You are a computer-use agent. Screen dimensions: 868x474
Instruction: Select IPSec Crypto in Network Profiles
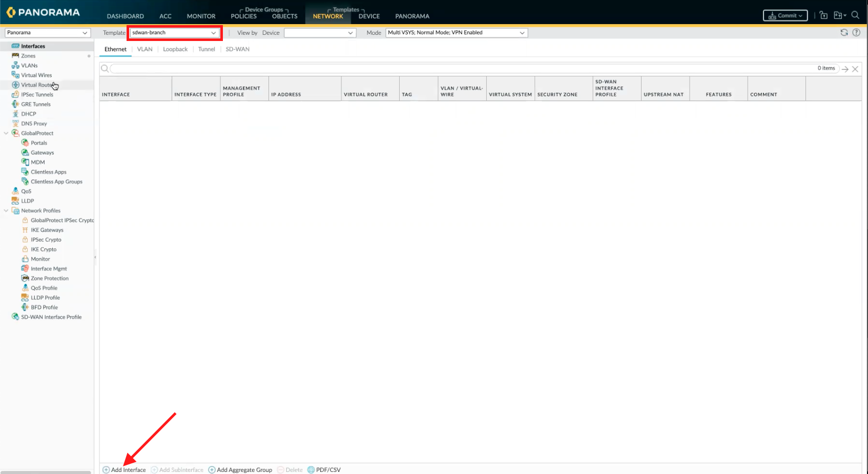pos(46,240)
